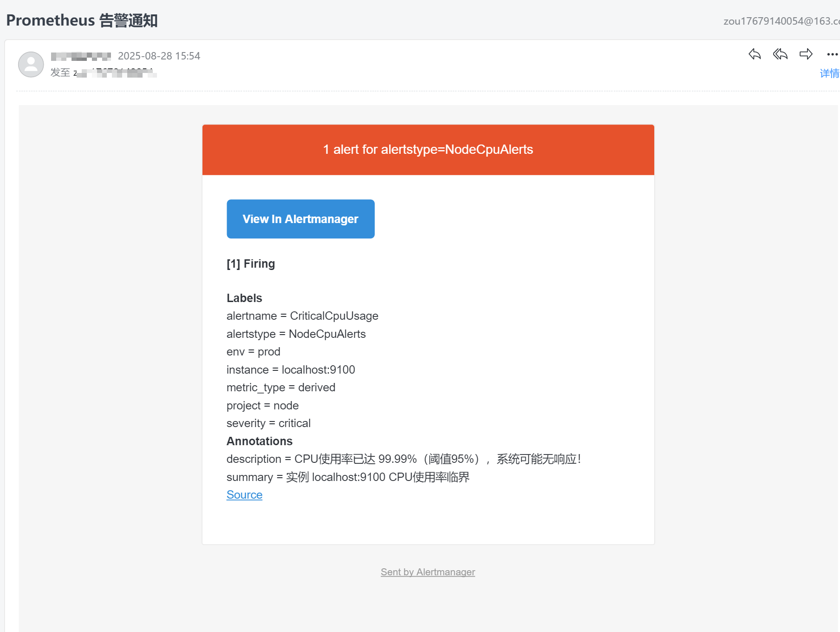840x632 pixels.
Task: Click the reply arrow icon
Action: click(x=755, y=54)
